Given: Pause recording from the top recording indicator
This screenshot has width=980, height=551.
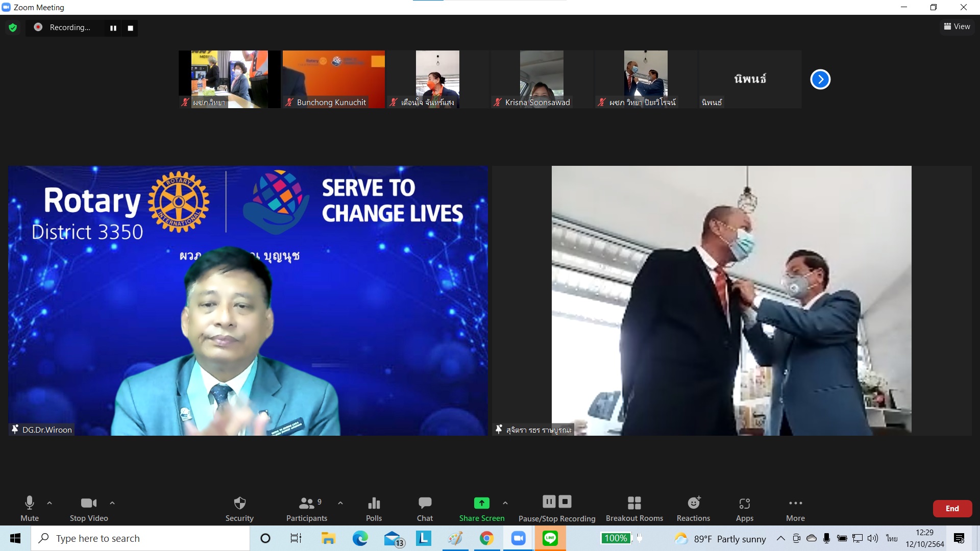Looking at the screenshot, I should pyautogui.click(x=113, y=28).
